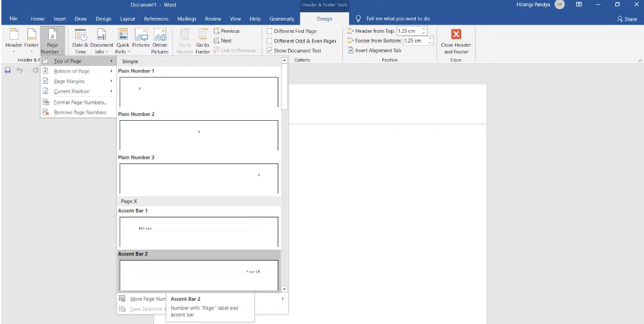Image resolution: width=644 pixels, height=324 pixels.
Task: Open Quick Parts gallery
Action: click(123, 40)
